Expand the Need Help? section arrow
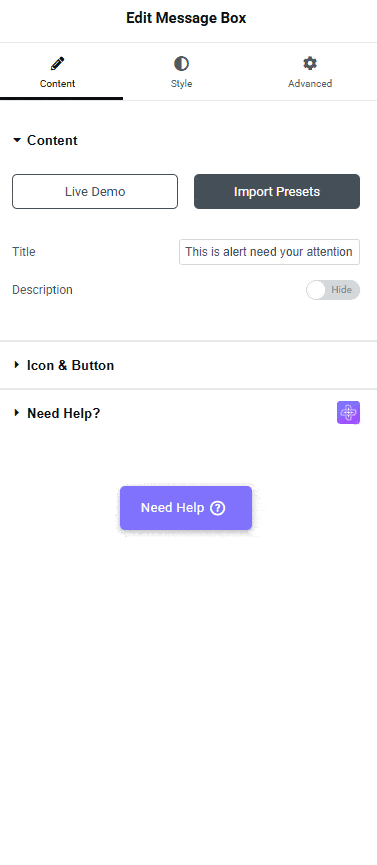Viewport: 377px width, 865px height. tap(17, 413)
